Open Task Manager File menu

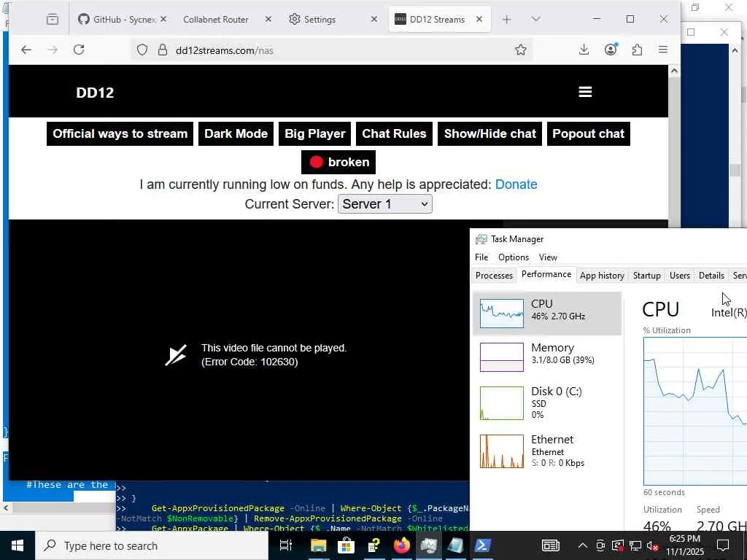point(481,257)
